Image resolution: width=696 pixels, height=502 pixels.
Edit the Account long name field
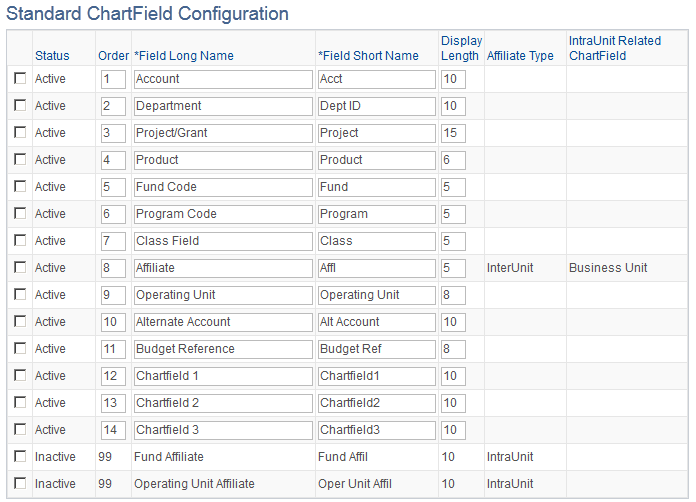(x=223, y=79)
